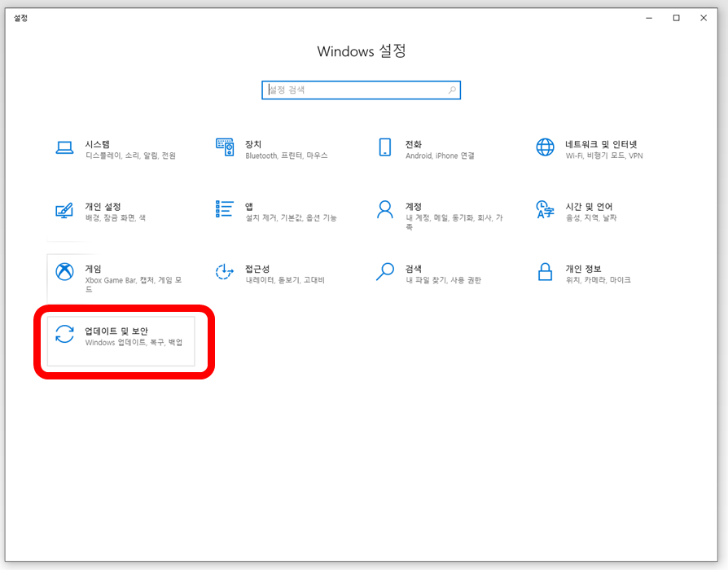Open the 개인 설정 personalization icon
728x570 pixels.
pos(64,210)
